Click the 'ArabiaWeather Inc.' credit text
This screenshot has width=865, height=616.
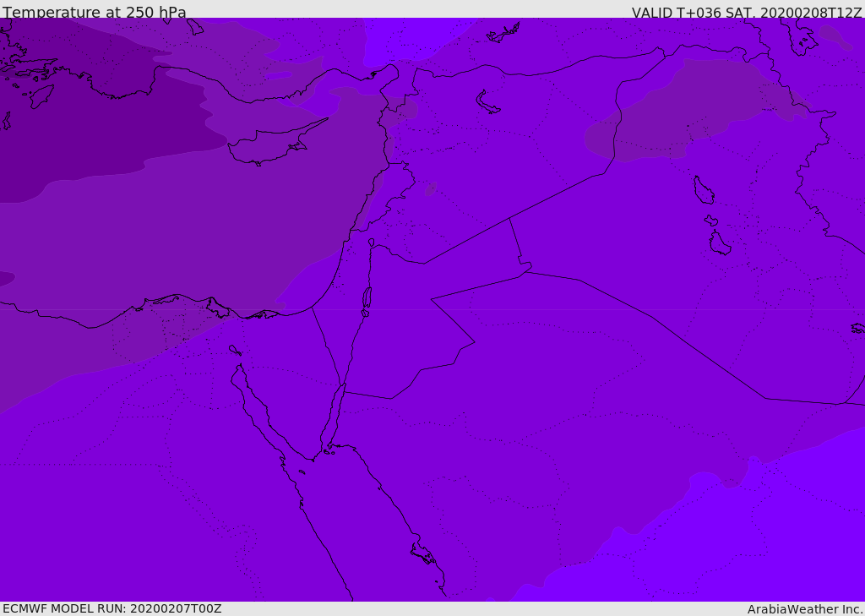point(804,609)
